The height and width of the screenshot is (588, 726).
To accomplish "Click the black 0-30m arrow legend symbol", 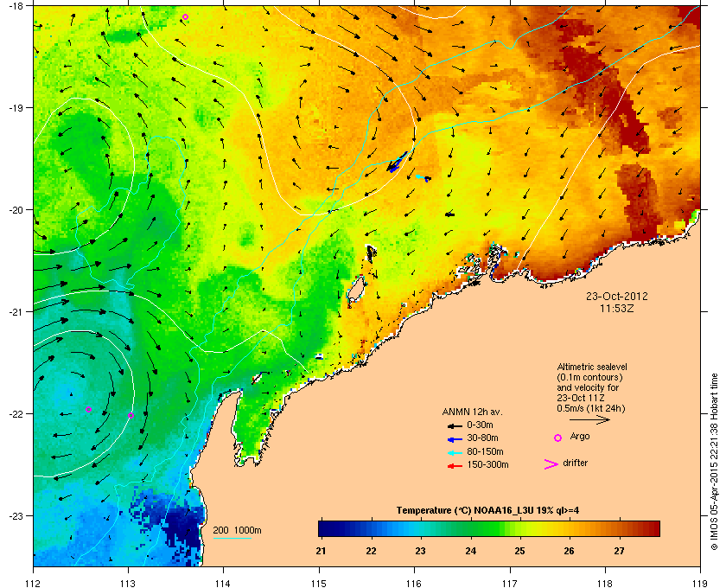I will pyautogui.click(x=455, y=425).
